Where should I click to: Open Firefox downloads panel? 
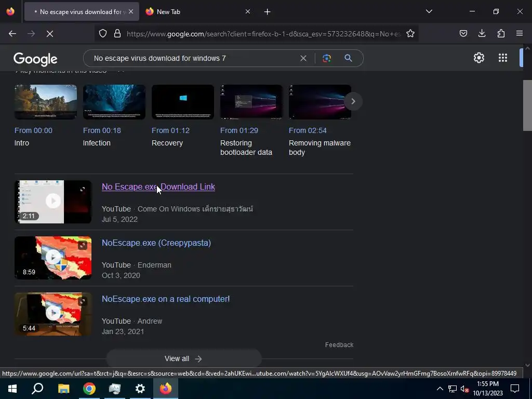(x=482, y=33)
